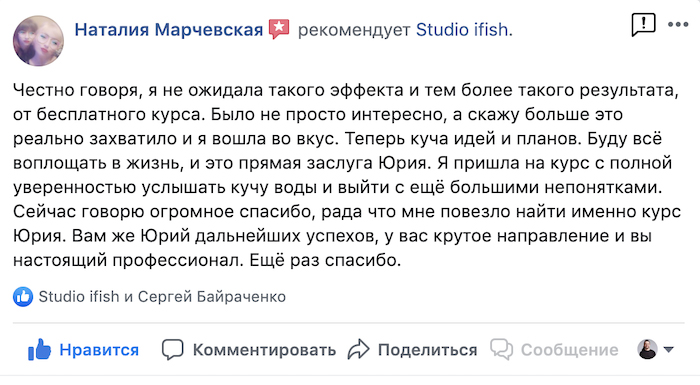This screenshot has height=385, width=700.
Task: Click the Комментировать button label
Action: click(264, 350)
